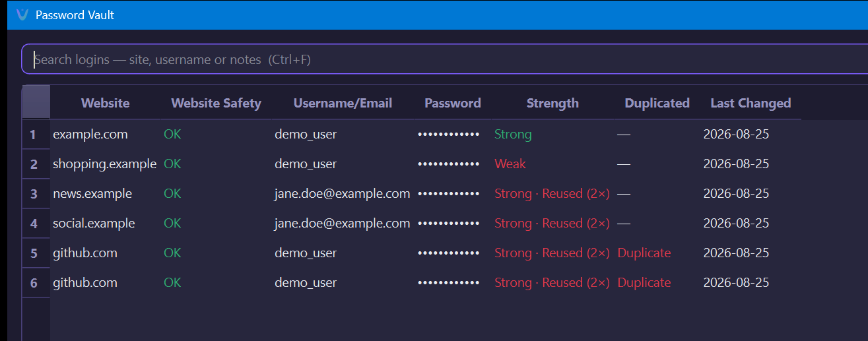Focus the Search logins field

click(x=445, y=59)
